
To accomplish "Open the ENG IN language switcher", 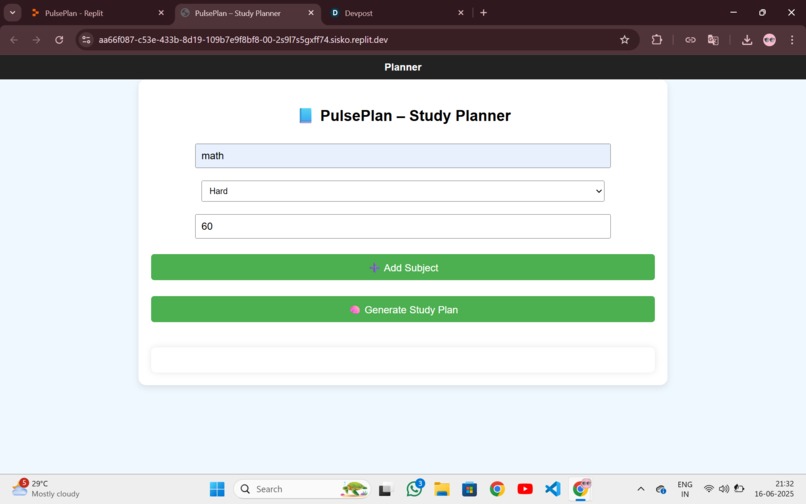I will point(685,489).
